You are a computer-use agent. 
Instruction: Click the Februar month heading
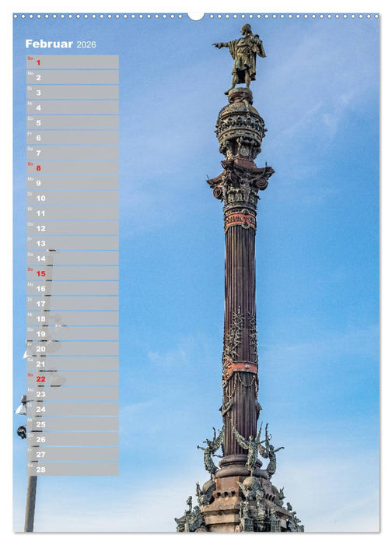[49, 44]
